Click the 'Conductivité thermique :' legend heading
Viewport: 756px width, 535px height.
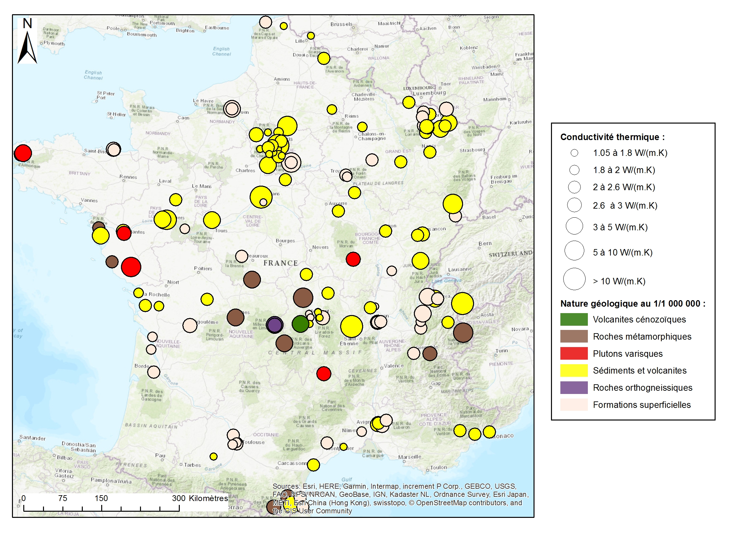(612, 137)
